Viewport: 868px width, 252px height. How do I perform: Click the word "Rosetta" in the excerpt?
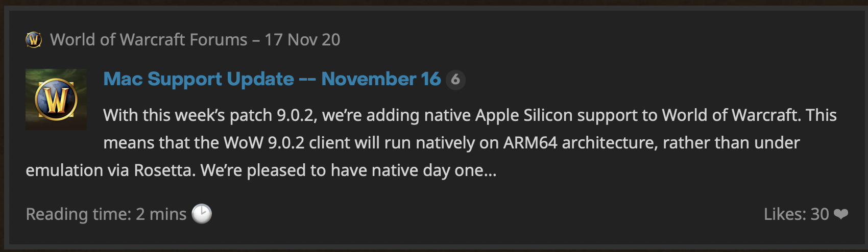164,170
